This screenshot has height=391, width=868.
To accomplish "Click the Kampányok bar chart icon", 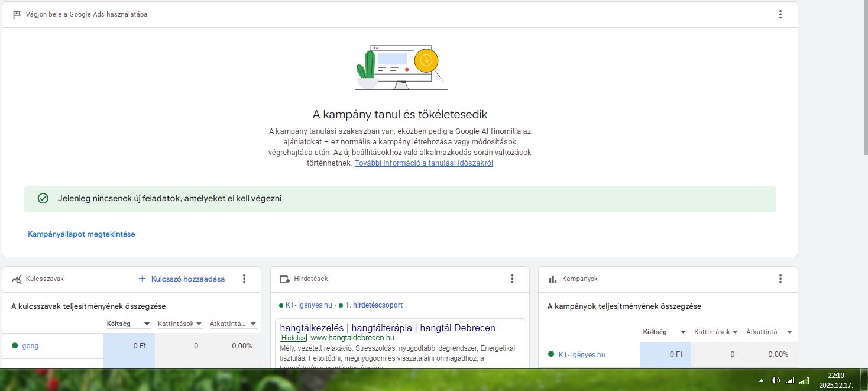I will [x=553, y=279].
